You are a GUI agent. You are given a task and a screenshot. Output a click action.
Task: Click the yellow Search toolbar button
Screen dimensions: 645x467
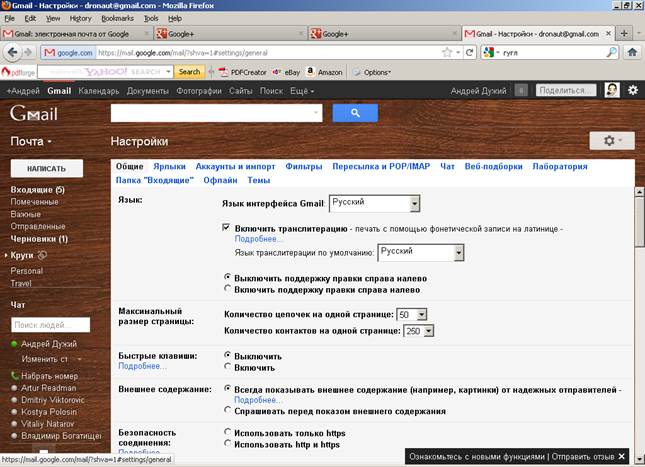coord(189,72)
